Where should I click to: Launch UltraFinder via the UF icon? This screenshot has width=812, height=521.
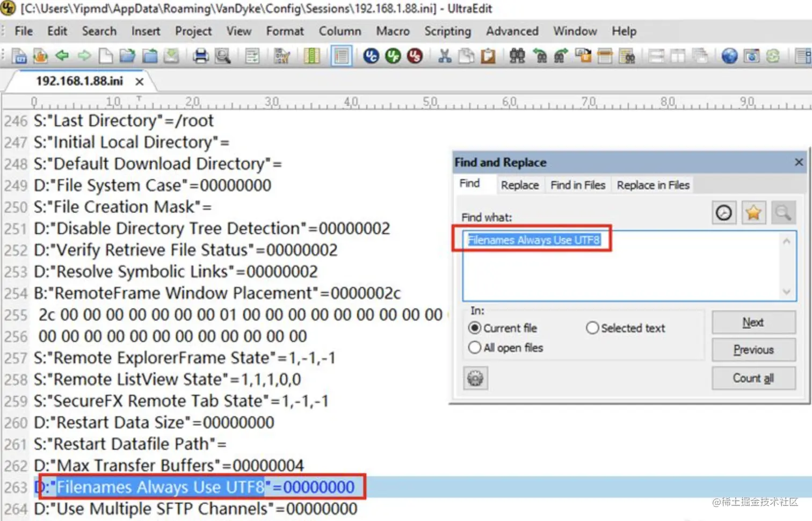393,55
